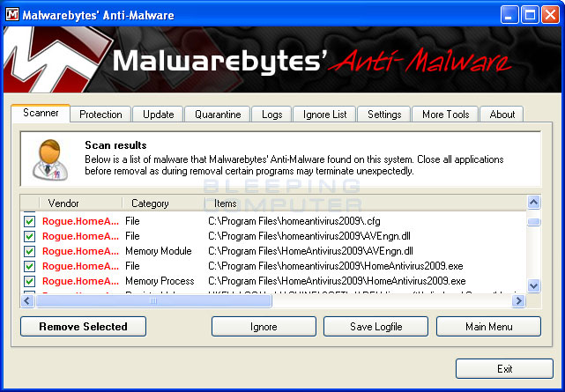The height and width of the screenshot is (392, 565).
Task: Select the Memory Module category text
Action: pyautogui.click(x=158, y=251)
